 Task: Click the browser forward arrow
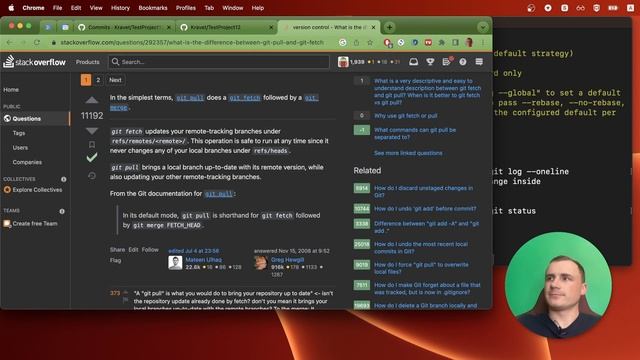coord(23,42)
